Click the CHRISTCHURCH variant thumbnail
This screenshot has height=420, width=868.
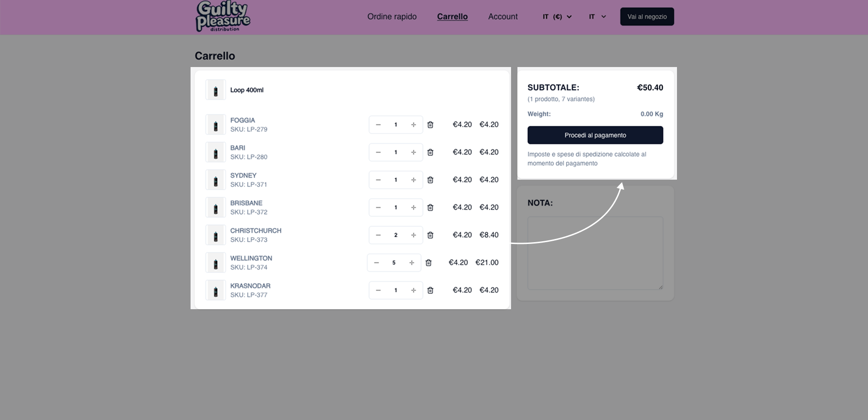[x=216, y=235]
